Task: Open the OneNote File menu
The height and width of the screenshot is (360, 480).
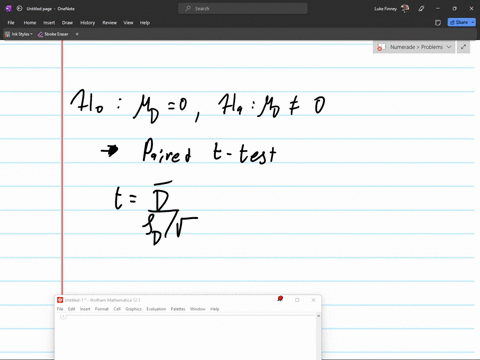Action: [x=11, y=23]
